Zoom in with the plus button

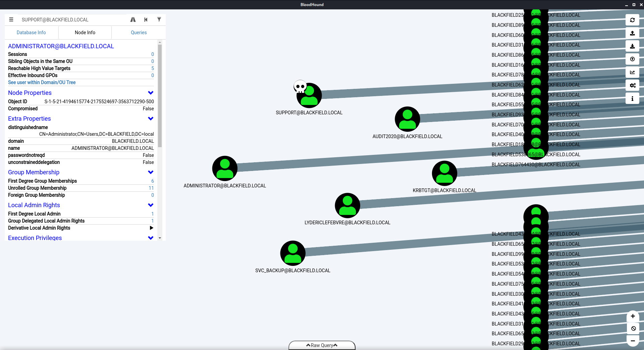[633, 316]
